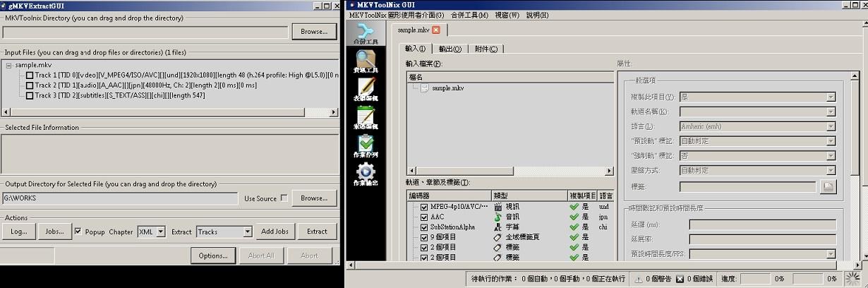Open the 語言 Amharic language dropdown
Image resolution: width=868 pixels, height=288 pixels.
pos(757,126)
